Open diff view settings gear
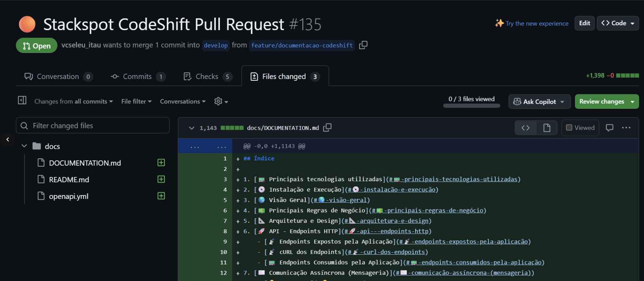Screen dimensions: 644x281 point(221,101)
